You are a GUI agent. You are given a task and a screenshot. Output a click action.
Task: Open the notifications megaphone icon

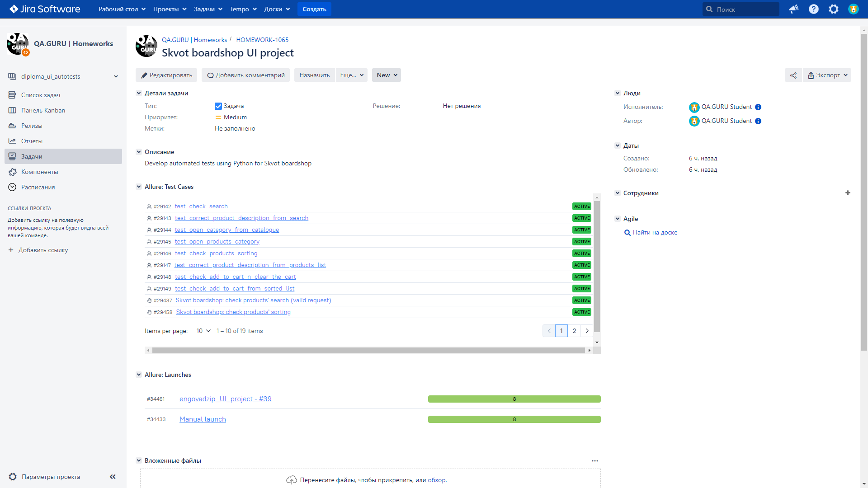(793, 9)
